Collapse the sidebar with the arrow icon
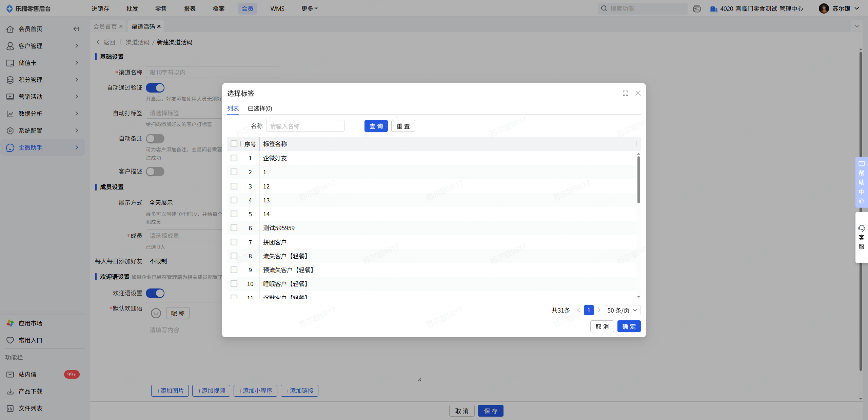The height and width of the screenshot is (420, 868). tap(76, 29)
